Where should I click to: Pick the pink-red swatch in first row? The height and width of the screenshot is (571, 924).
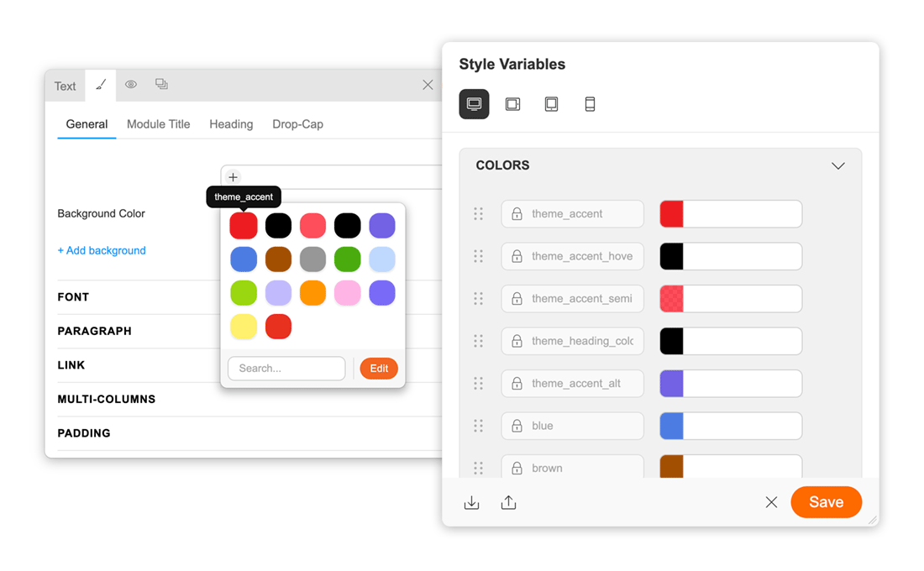(313, 226)
